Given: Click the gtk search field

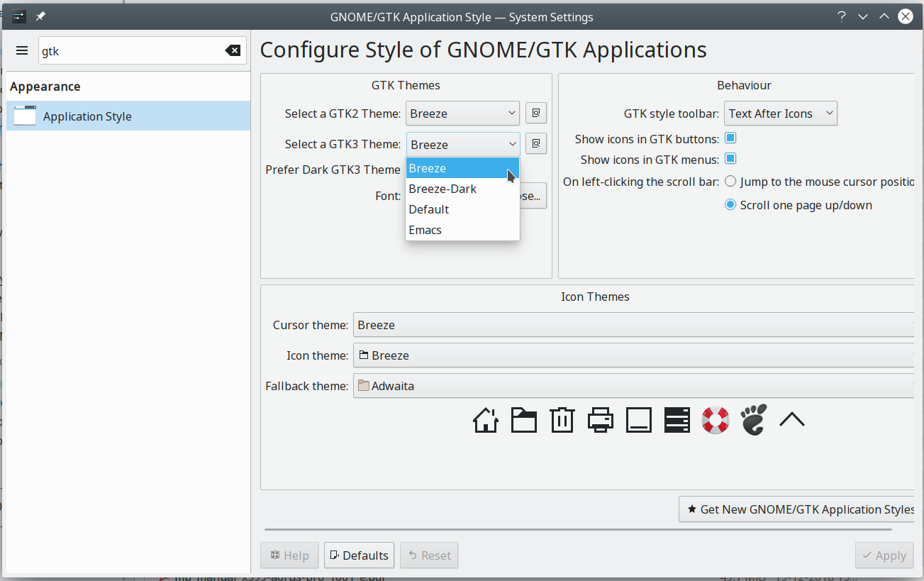Looking at the screenshot, I should [131, 51].
